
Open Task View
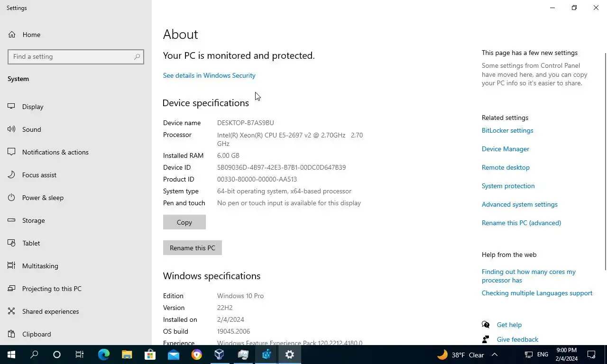click(x=80, y=355)
